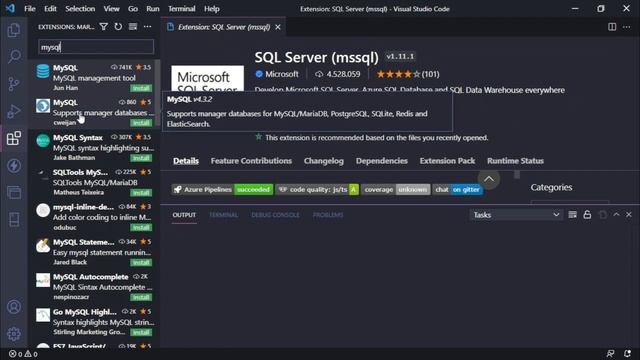Click the SQL Server extension logo thumbnail
The width and height of the screenshot is (640, 360).
(207, 78)
